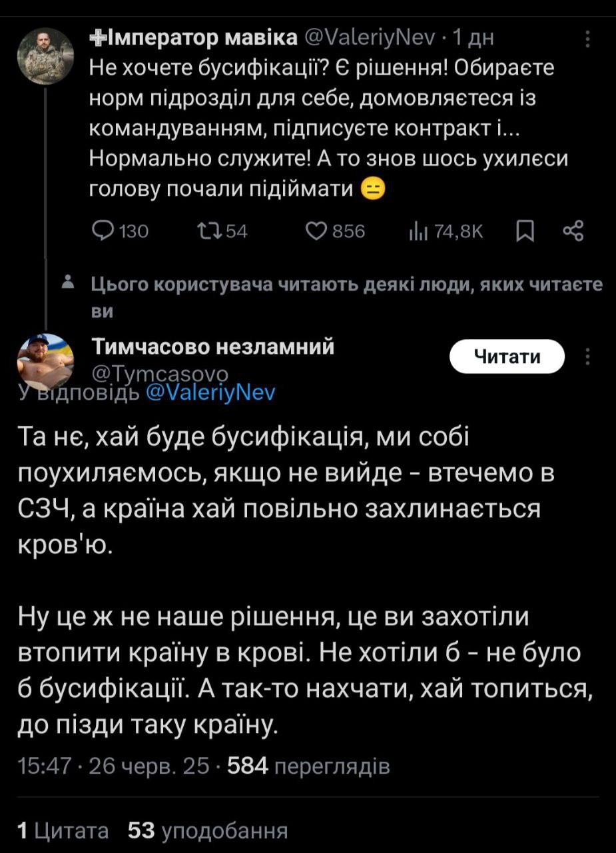The image size is (616, 853).
Task: Click the 15:47 · 26 черв. 25 timestamp
Action: (x=115, y=767)
